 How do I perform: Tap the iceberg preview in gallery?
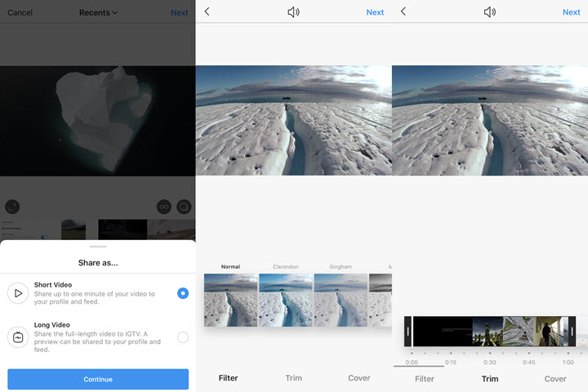[x=97, y=121]
